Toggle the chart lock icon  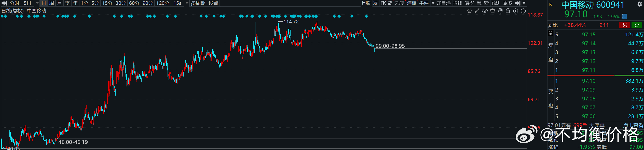point(508,11)
